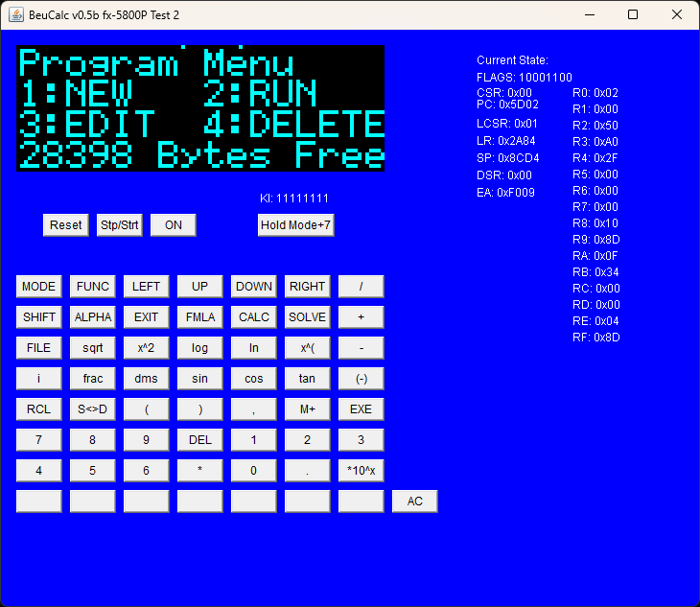Screen dimensions: 700x607
Task: Click the decimal point key
Action: [307, 471]
